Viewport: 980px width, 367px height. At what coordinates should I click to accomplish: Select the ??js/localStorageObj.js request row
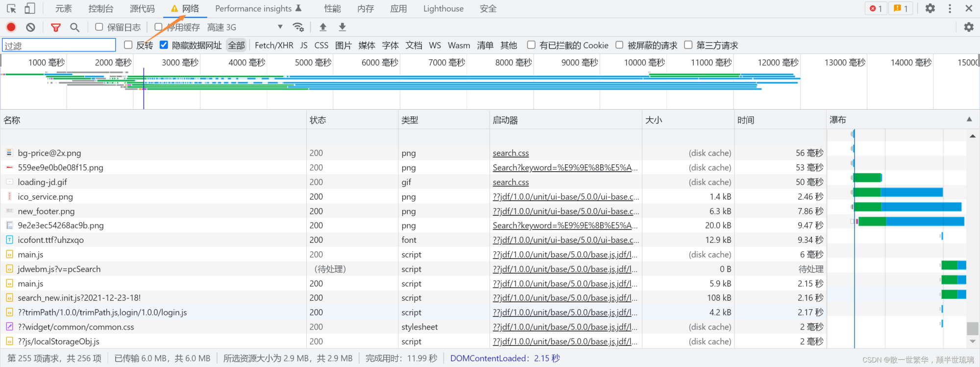click(x=413, y=341)
